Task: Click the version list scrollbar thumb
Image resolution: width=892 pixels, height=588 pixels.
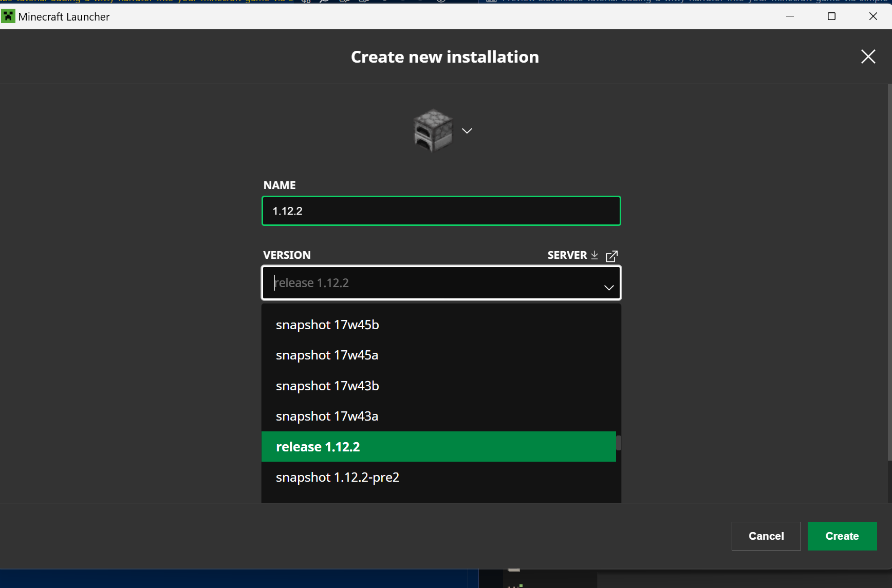Action: (619, 443)
